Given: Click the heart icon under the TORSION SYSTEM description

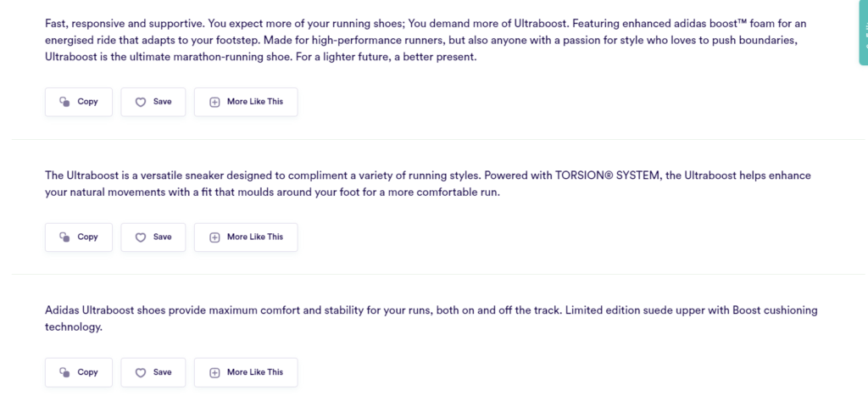Looking at the screenshot, I should click(x=141, y=237).
